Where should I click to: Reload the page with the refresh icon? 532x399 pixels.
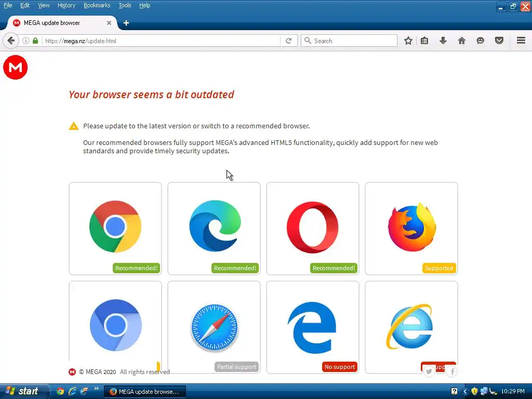coord(288,41)
